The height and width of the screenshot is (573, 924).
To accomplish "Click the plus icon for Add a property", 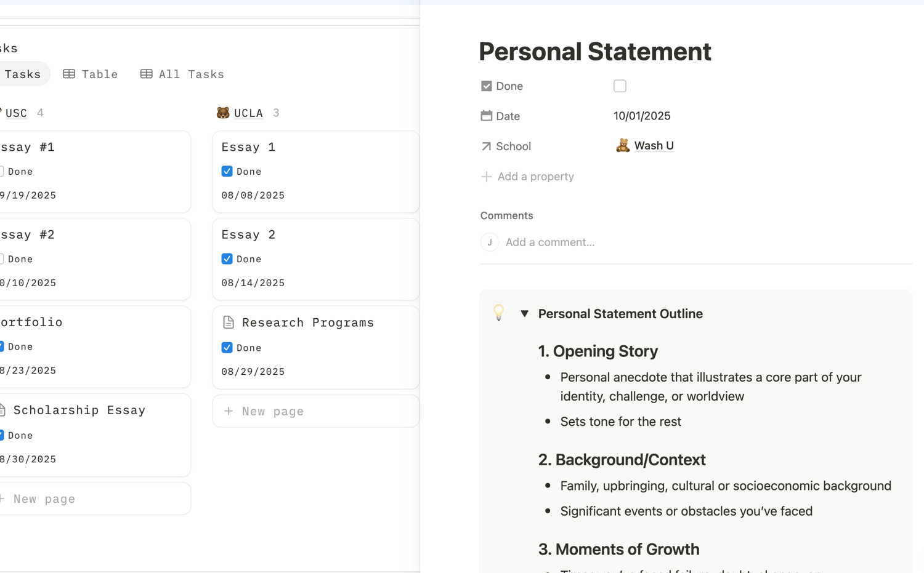I will pos(487,177).
